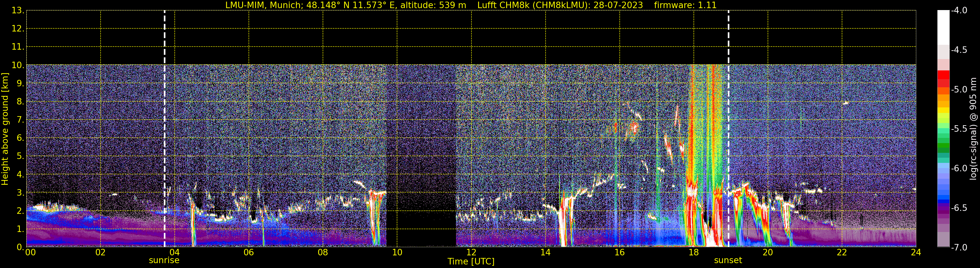Click the height axis tick label "12."

pyautogui.click(x=18, y=29)
